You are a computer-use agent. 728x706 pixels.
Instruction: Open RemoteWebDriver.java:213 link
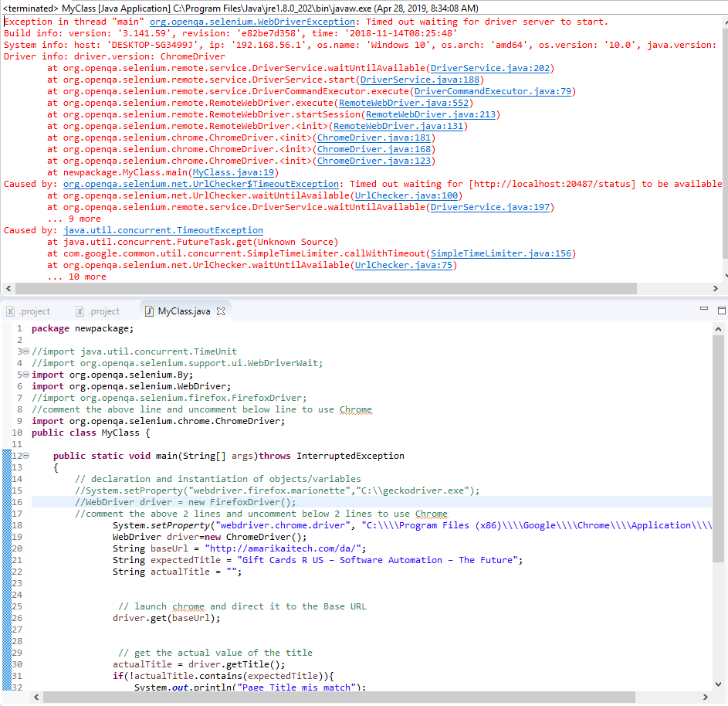click(x=431, y=115)
